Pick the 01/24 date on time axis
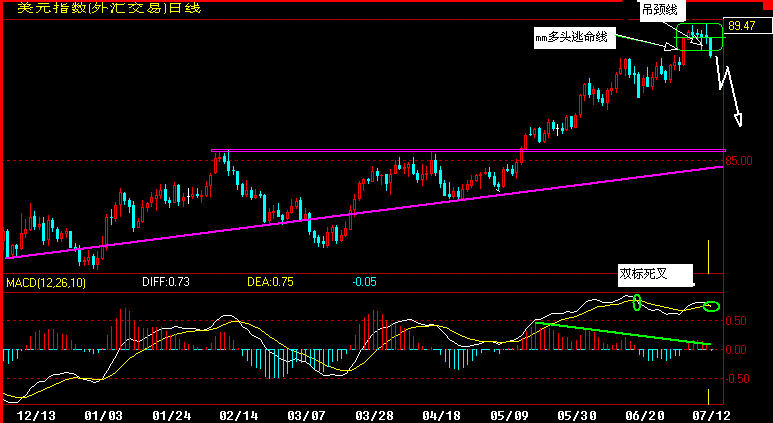This screenshot has height=423, width=773. tap(171, 415)
